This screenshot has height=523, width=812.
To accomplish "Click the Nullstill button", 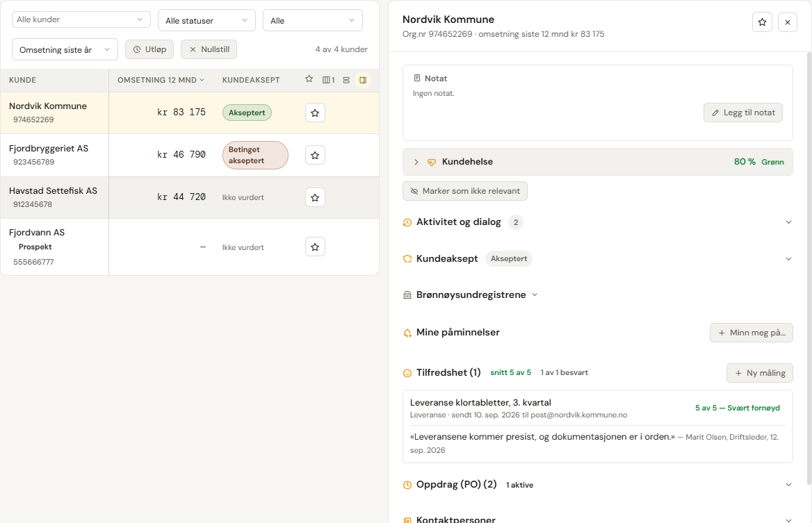I will (209, 50).
